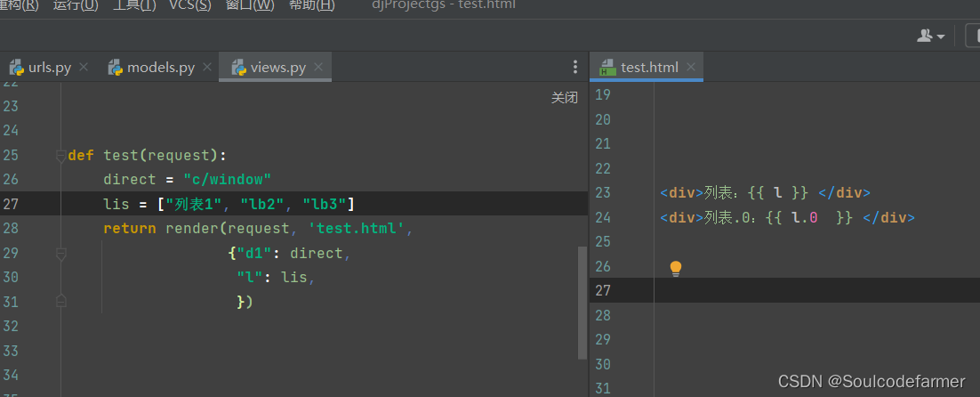Click the yellow lightbulb intention icon
980x397 pixels.
coord(676,269)
